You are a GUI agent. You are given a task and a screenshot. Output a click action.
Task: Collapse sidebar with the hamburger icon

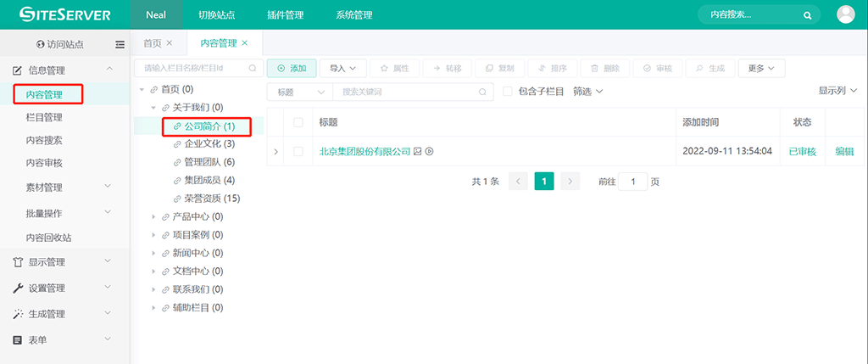120,44
